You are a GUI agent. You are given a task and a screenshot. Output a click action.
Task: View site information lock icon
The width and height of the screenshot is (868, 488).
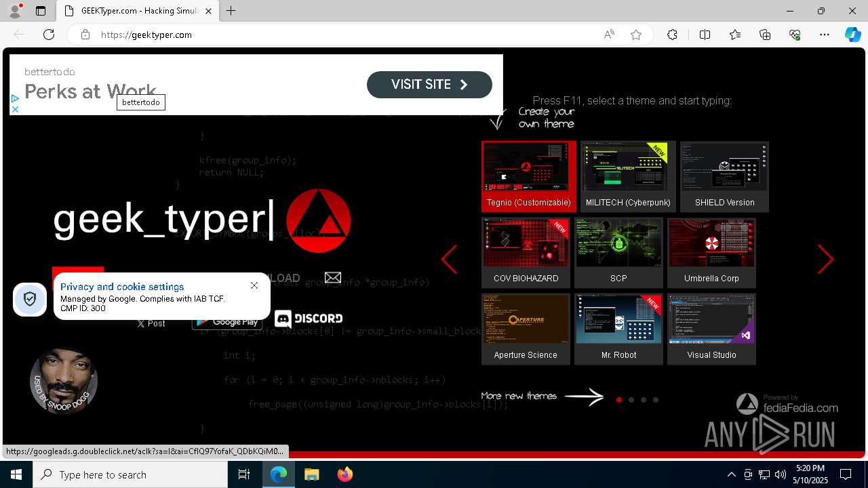coord(85,35)
